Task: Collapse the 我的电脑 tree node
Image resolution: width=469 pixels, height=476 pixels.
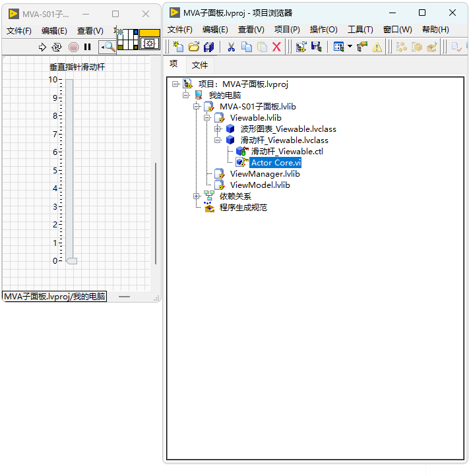Action: click(x=186, y=96)
